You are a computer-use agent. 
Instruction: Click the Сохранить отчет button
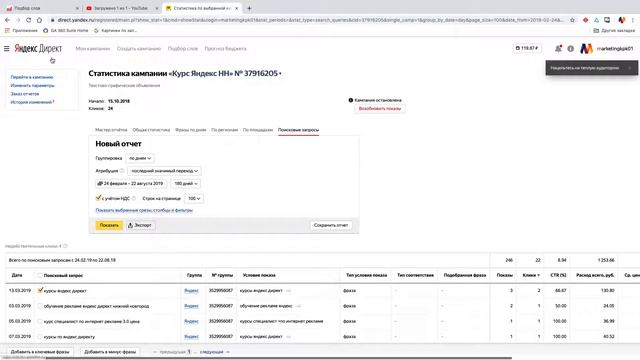click(x=331, y=225)
